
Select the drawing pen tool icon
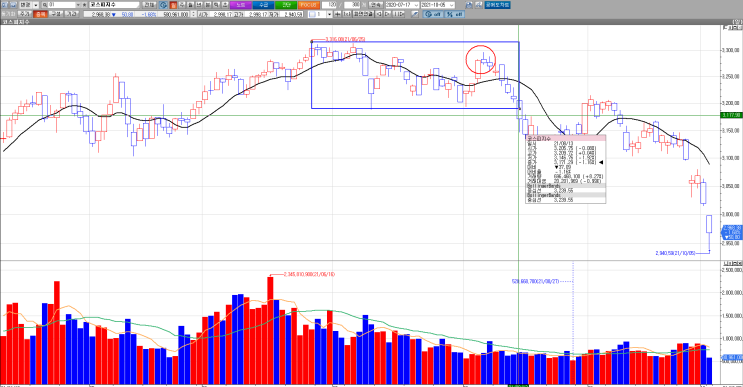tap(415, 14)
